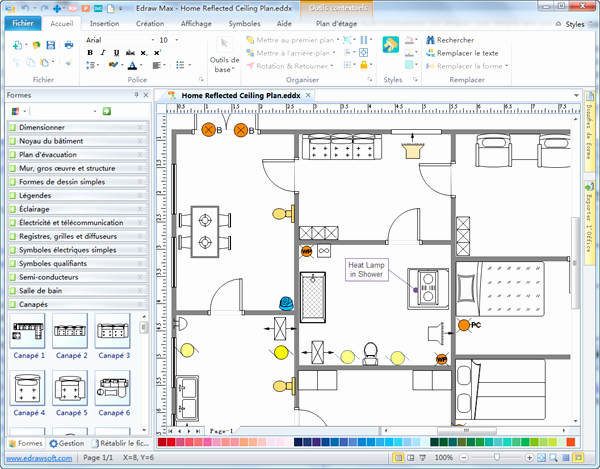This screenshot has height=469, width=600.
Task: Click the Gestion gear icon tab
Action: tap(67, 443)
